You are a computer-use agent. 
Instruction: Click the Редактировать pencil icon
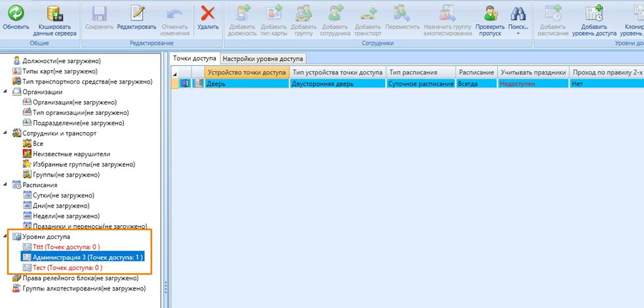136,12
